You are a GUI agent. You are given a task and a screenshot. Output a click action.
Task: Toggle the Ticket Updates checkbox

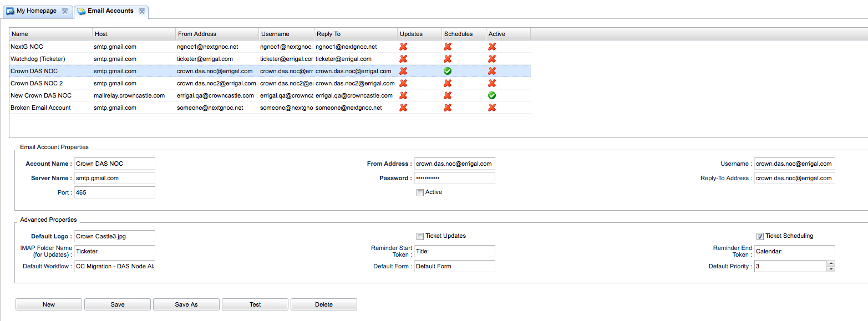coord(420,236)
